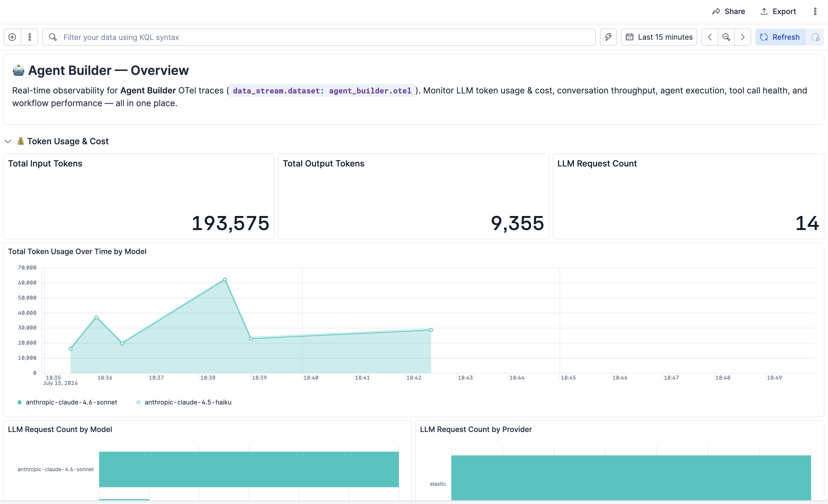This screenshot has width=828, height=504.
Task: Click the elastic provider bar
Action: click(631, 478)
